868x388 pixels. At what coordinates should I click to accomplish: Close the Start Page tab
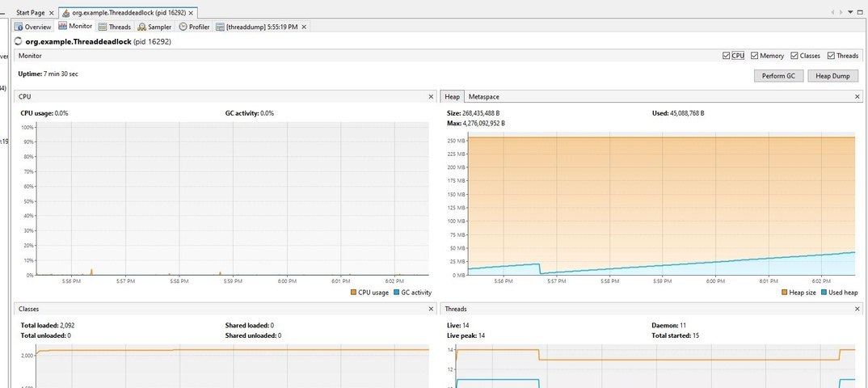click(x=52, y=13)
